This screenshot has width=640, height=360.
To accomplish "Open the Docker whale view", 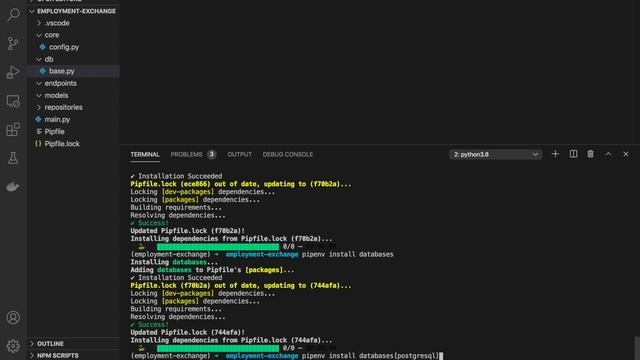I will 13,187.
